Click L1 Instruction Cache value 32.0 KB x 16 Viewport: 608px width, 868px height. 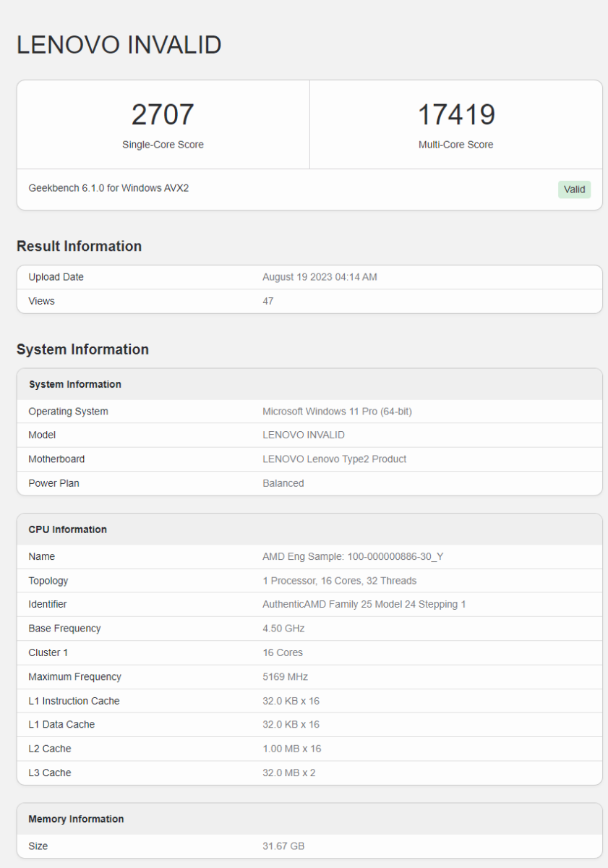pos(291,701)
